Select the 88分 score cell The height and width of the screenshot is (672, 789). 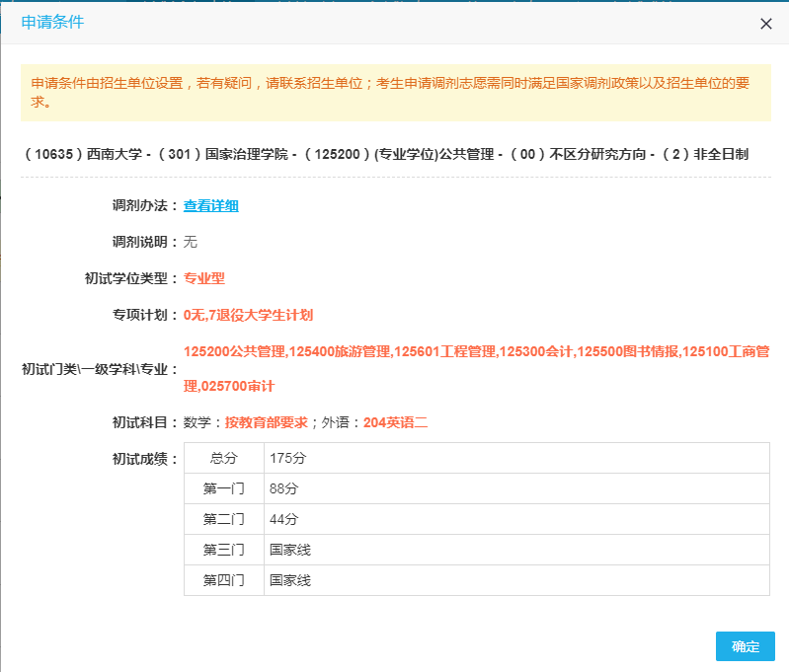(x=282, y=488)
